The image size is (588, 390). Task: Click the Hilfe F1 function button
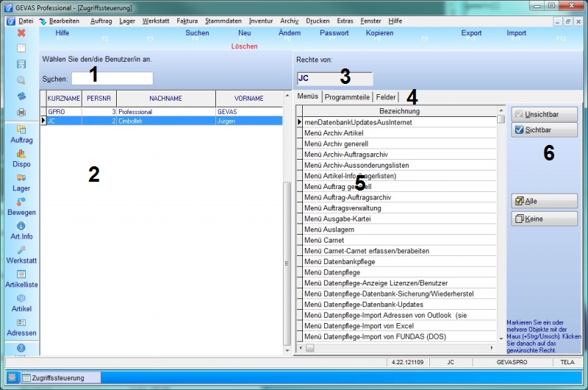(62, 33)
